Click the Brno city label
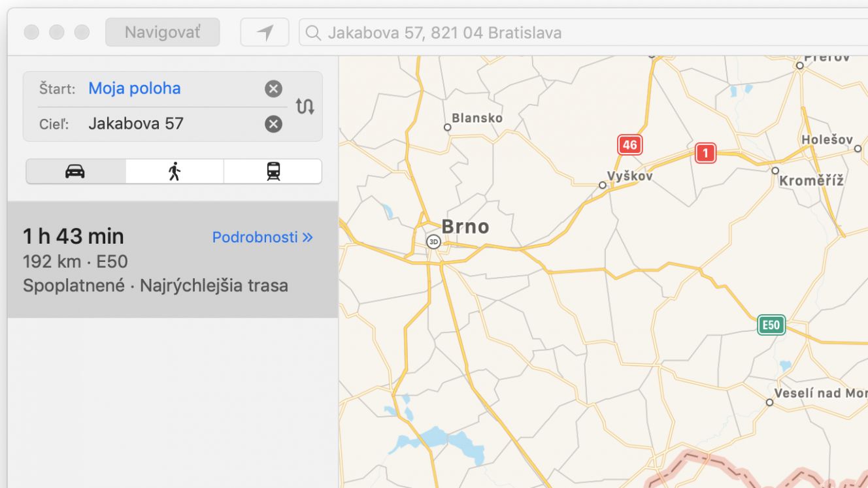Screen dimensions: 868x488 click(465, 227)
